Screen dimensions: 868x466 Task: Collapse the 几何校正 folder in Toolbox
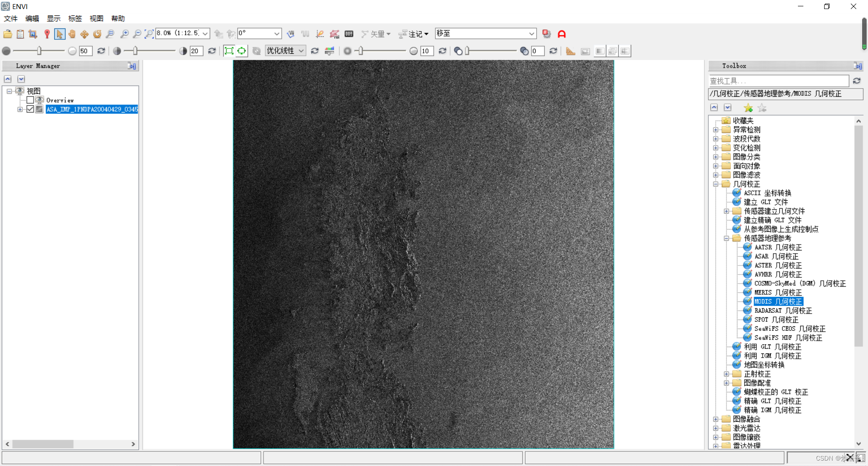[x=716, y=184]
